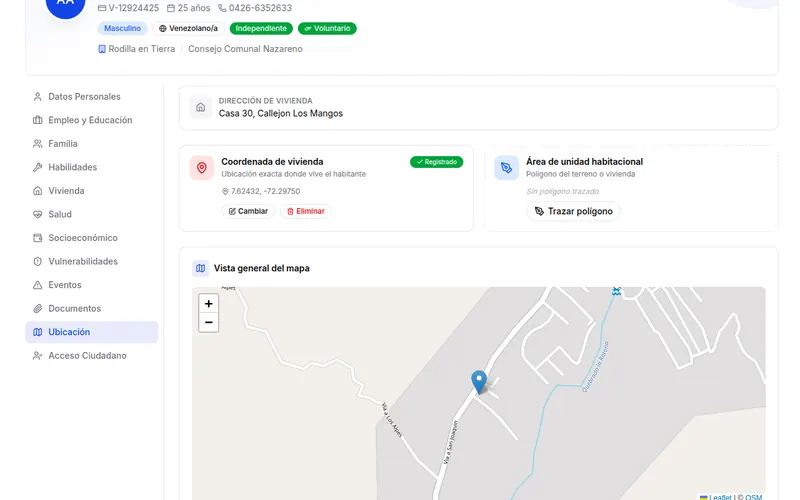Click the address Casa 30, Callejon Los Mangos
Image resolution: width=800 pixels, height=500 pixels.
[x=281, y=113]
